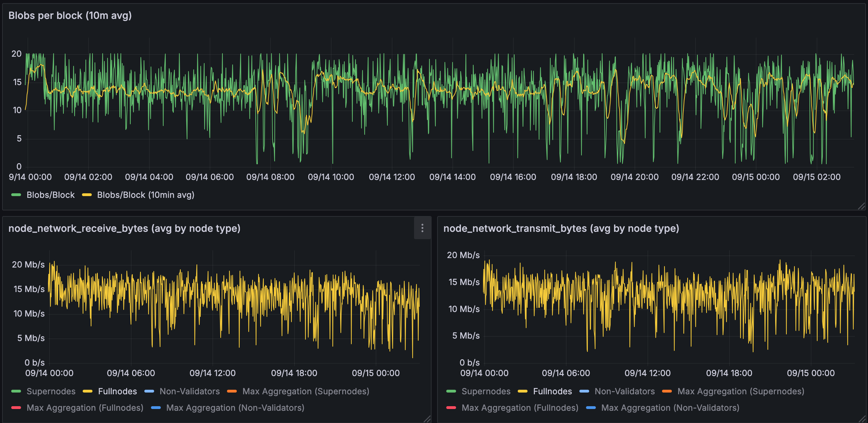
Task: Select the Max Aggregation (Fullnodes) transmit legend entry
Action: click(520, 408)
